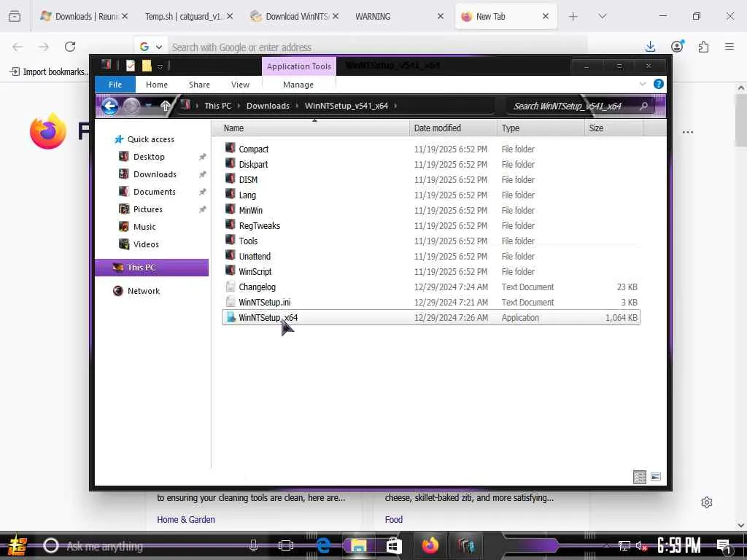Click the Cortana microphone icon
Screen dimensions: 747x560
pyautogui.click(x=253, y=545)
